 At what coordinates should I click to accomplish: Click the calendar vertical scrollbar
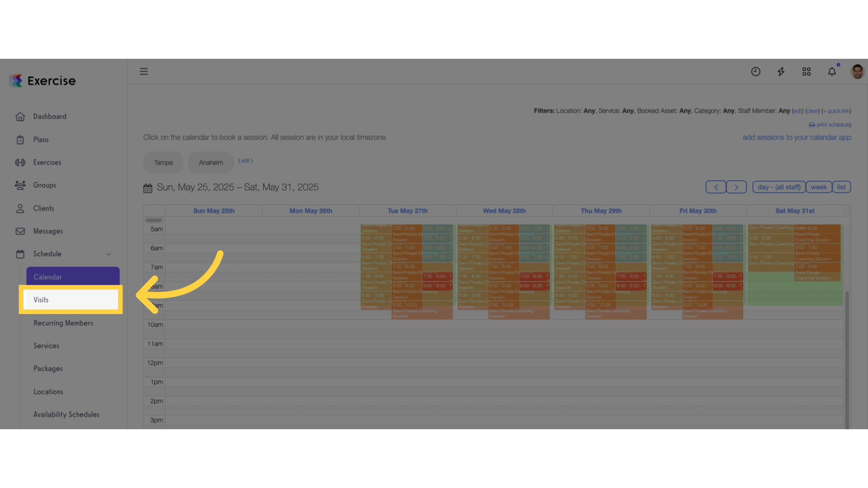(x=847, y=359)
